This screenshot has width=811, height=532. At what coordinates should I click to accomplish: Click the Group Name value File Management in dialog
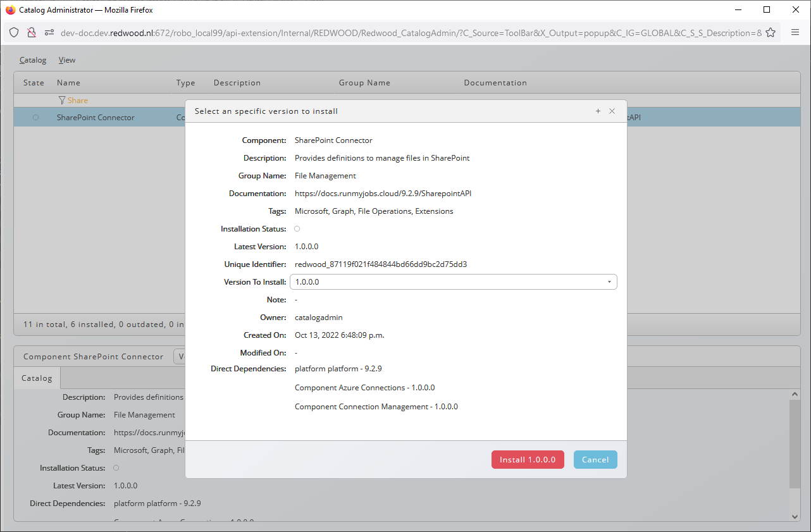[x=325, y=176]
